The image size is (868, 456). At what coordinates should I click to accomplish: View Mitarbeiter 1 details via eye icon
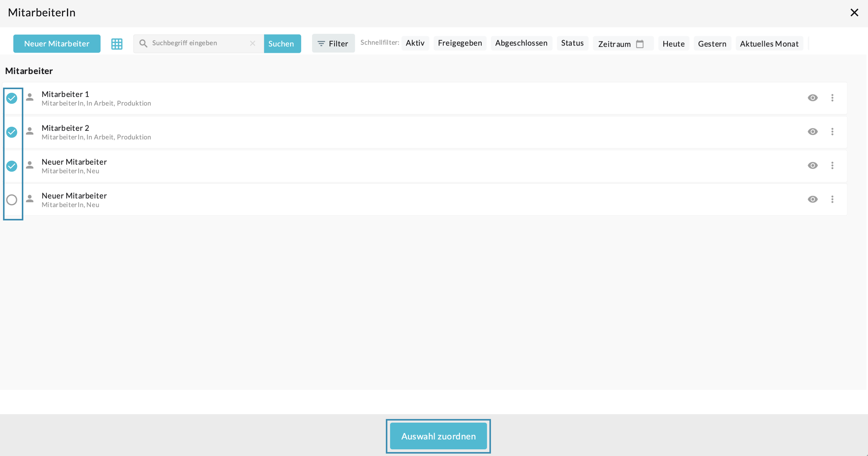click(812, 98)
